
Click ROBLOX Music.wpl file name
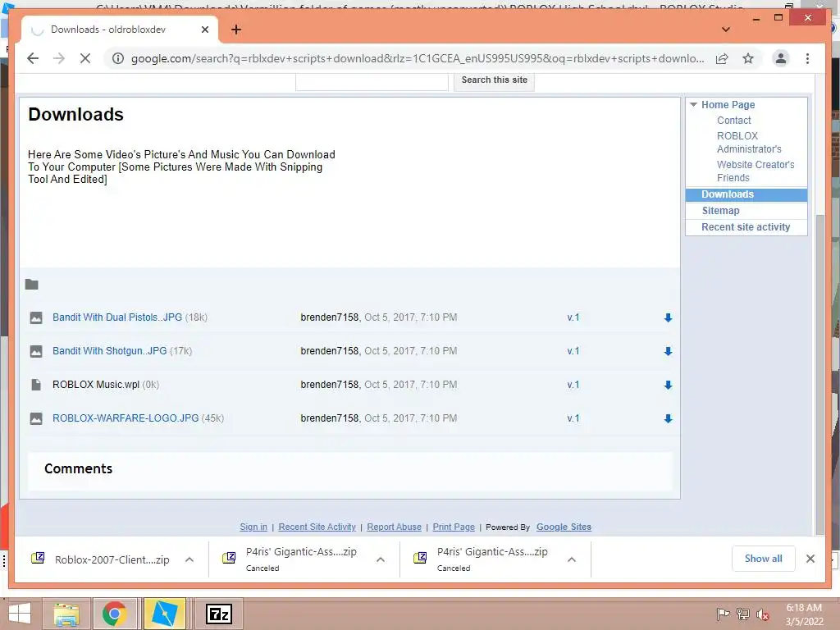coord(96,385)
